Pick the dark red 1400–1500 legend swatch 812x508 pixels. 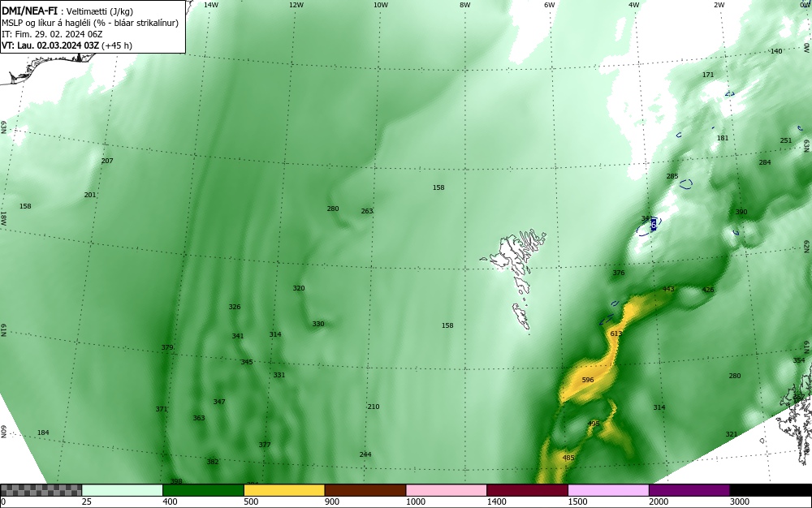[527, 490]
